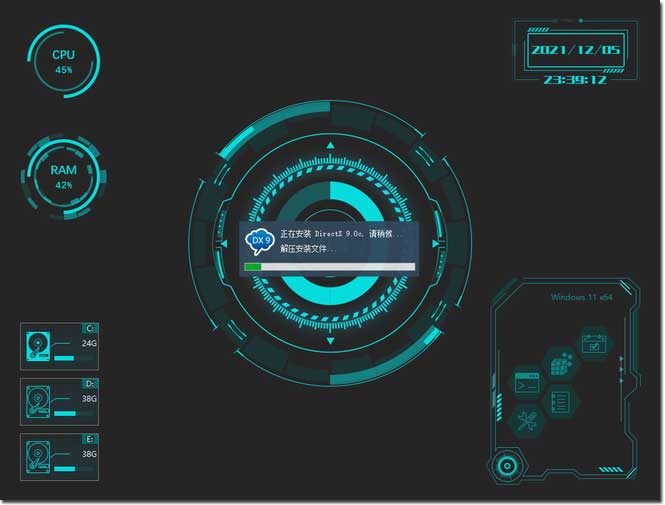This screenshot has height=505, width=665.
Task: Click the DirectX installation progress bar
Action: [329, 267]
